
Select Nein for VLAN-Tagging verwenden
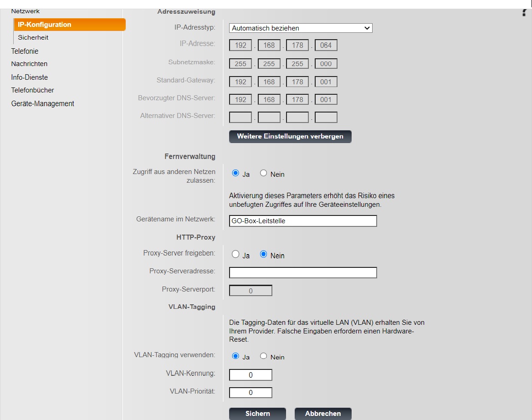[x=263, y=356]
